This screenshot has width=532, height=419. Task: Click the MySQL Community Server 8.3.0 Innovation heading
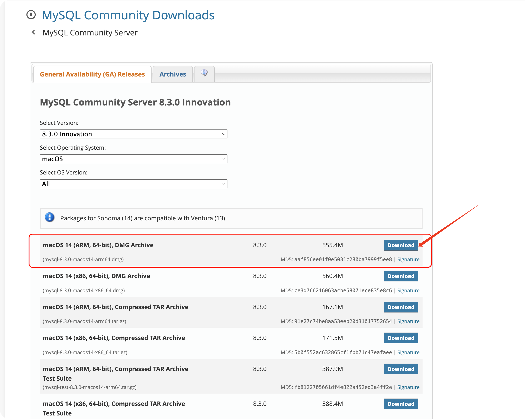coord(135,102)
